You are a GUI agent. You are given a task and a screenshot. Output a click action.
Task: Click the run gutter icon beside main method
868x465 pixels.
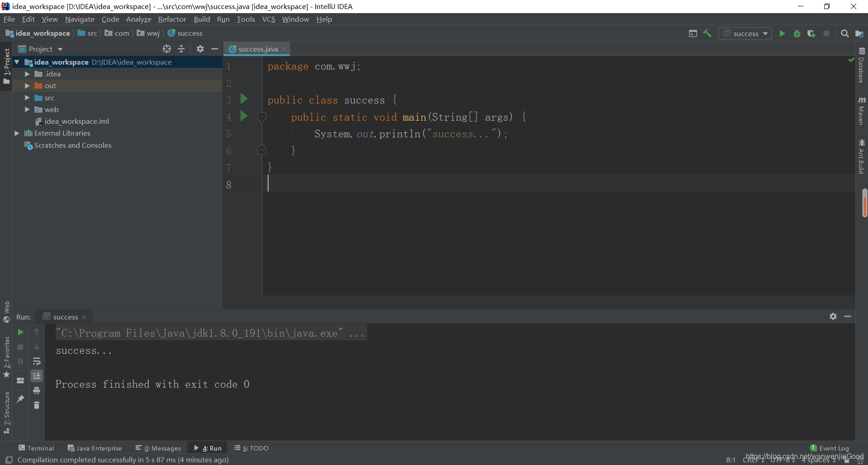(244, 116)
